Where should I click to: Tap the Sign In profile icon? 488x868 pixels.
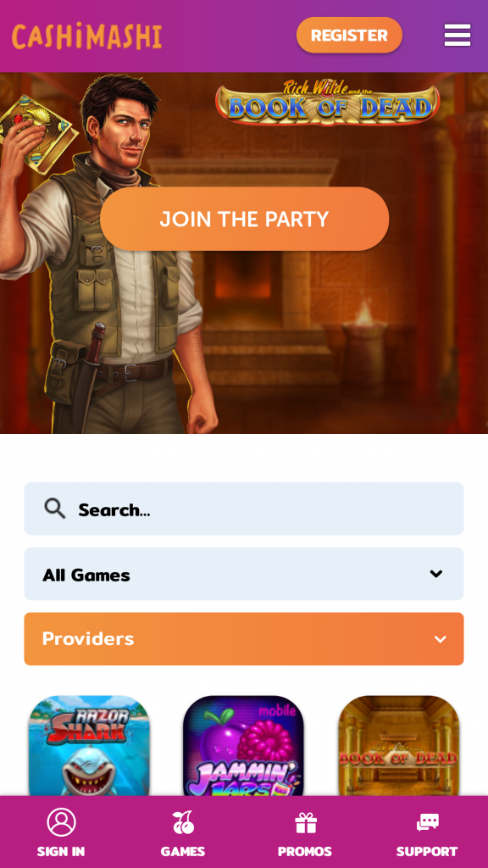(61, 822)
